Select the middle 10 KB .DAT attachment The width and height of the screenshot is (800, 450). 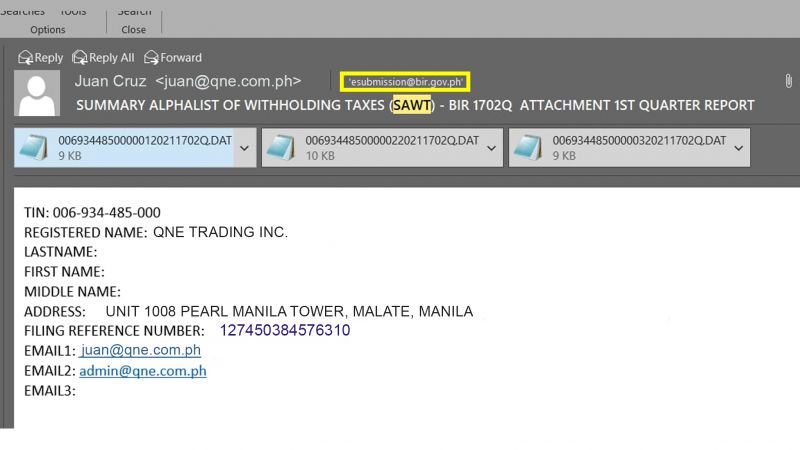click(x=370, y=148)
